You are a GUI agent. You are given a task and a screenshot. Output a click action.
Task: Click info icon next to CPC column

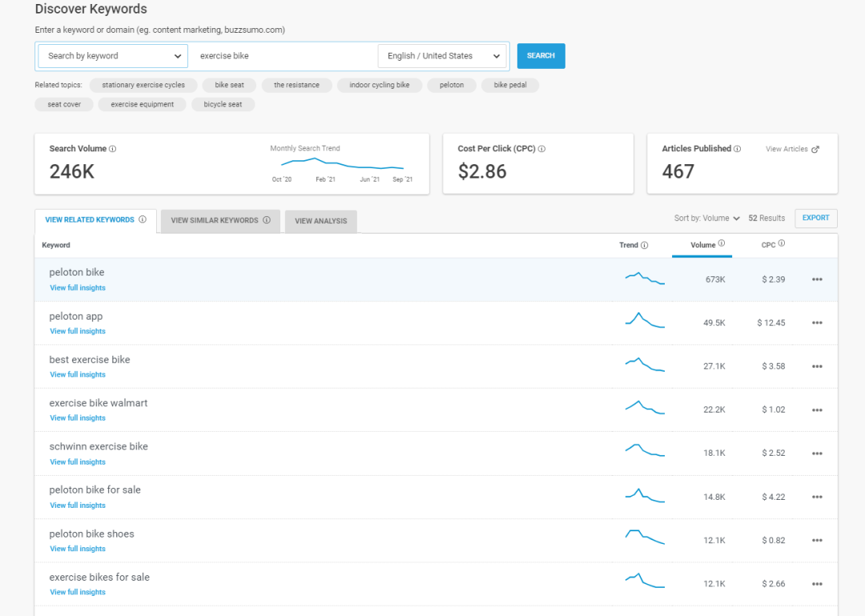click(x=782, y=244)
